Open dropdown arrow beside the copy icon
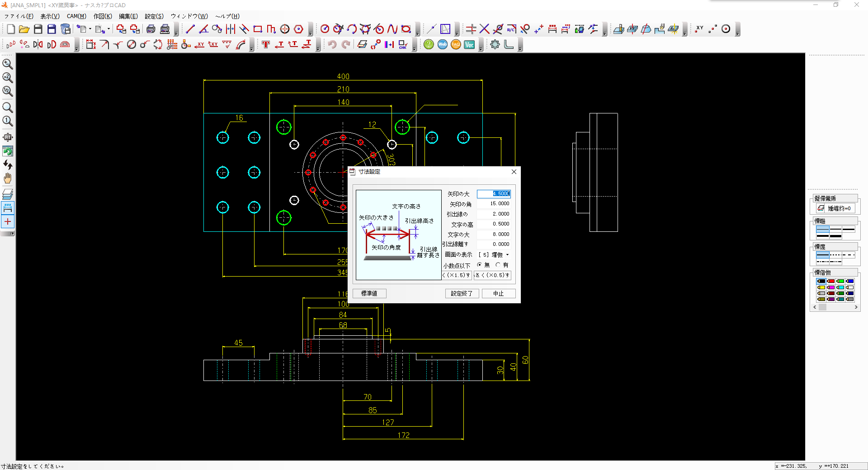 pyautogui.click(x=90, y=29)
